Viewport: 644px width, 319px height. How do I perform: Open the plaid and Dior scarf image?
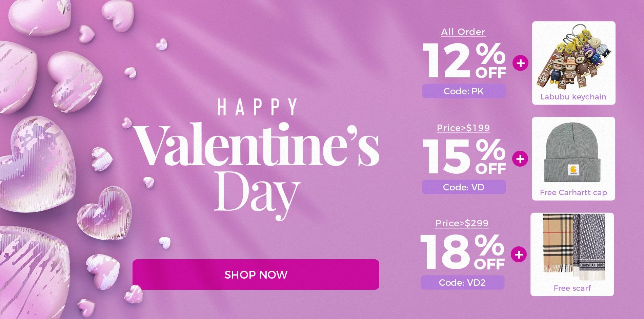pyautogui.click(x=573, y=248)
